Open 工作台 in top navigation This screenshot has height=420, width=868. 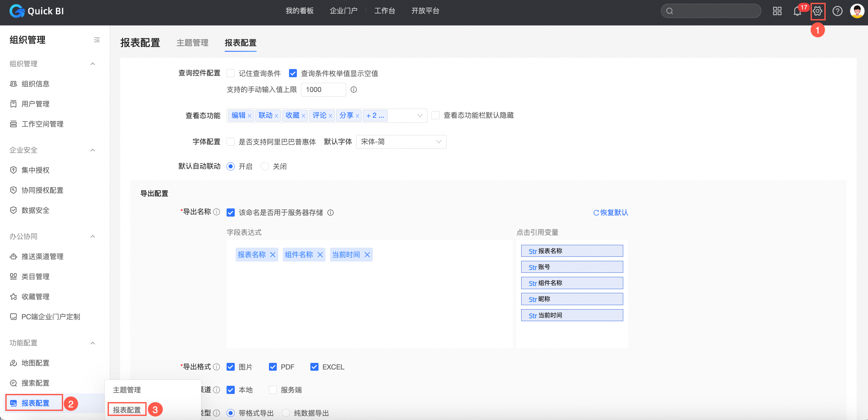click(x=384, y=11)
